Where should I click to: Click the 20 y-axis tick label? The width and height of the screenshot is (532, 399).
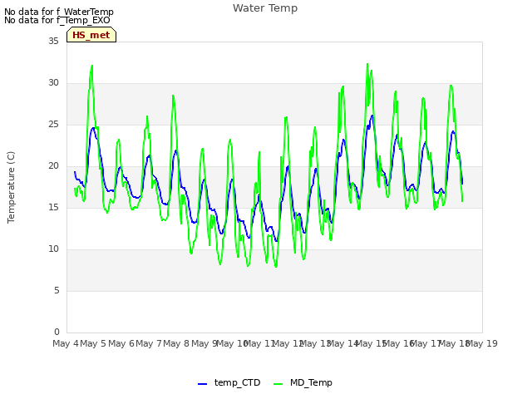pos(53,166)
